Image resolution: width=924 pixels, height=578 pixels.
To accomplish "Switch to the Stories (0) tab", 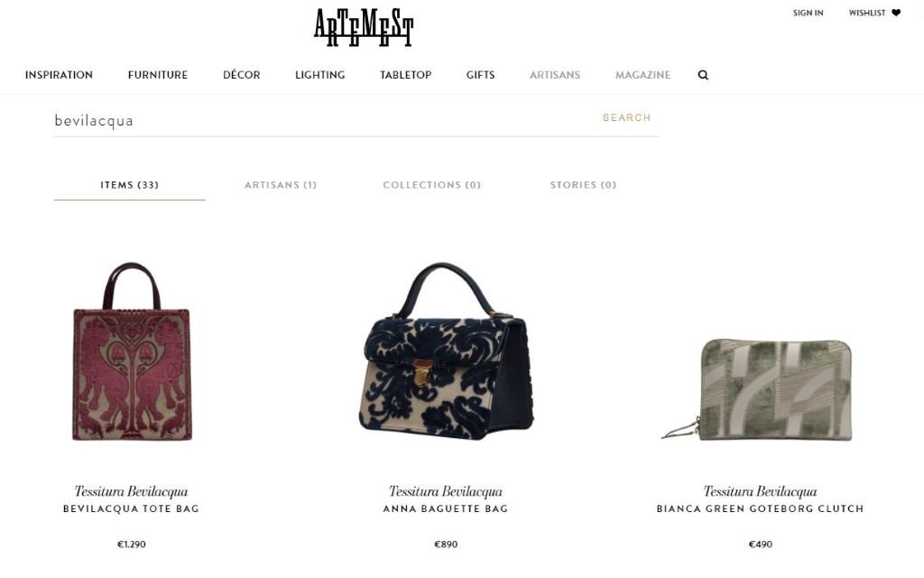I will [x=584, y=184].
